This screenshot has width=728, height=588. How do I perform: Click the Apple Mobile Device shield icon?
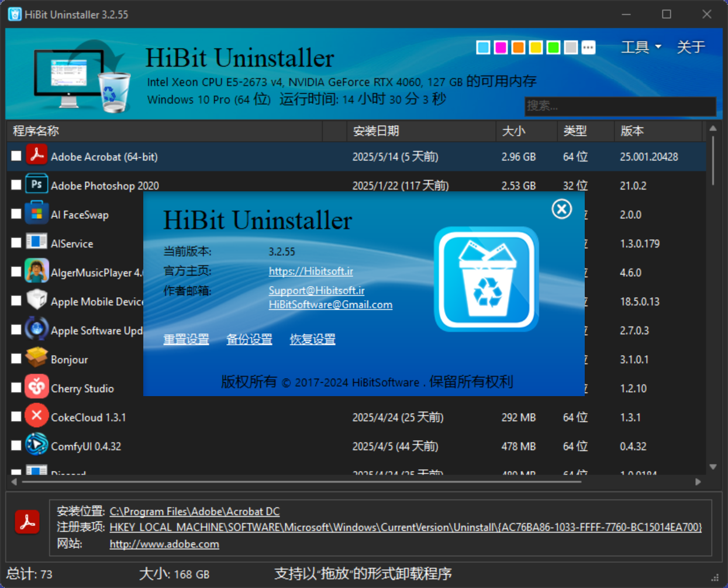point(37,301)
